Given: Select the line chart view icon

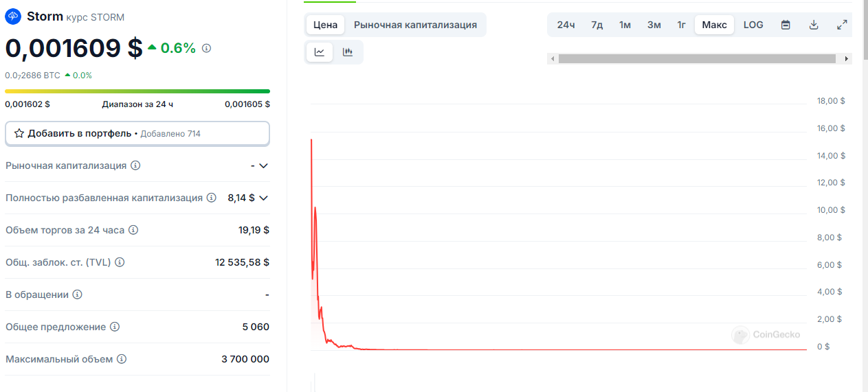Looking at the screenshot, I should pyautogui.click(x=320, y=52).
